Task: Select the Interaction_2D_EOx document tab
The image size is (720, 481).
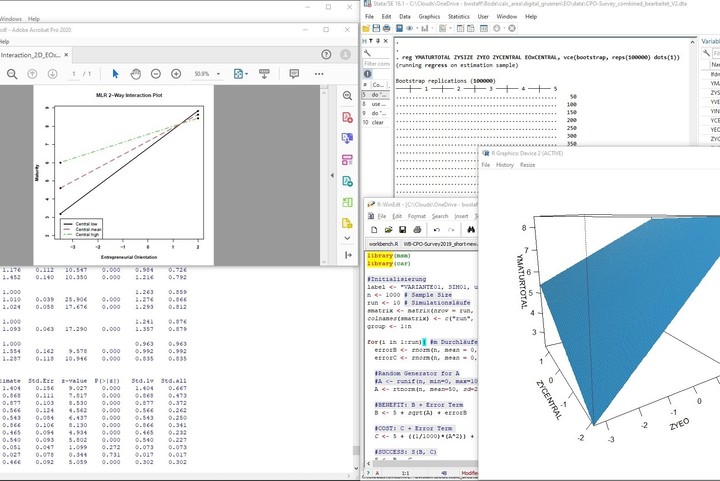Action: (x=30, y=55)
